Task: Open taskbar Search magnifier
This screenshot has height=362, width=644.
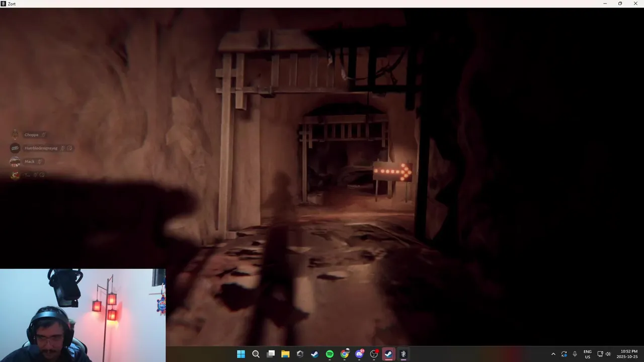Action: coord(256,354)
